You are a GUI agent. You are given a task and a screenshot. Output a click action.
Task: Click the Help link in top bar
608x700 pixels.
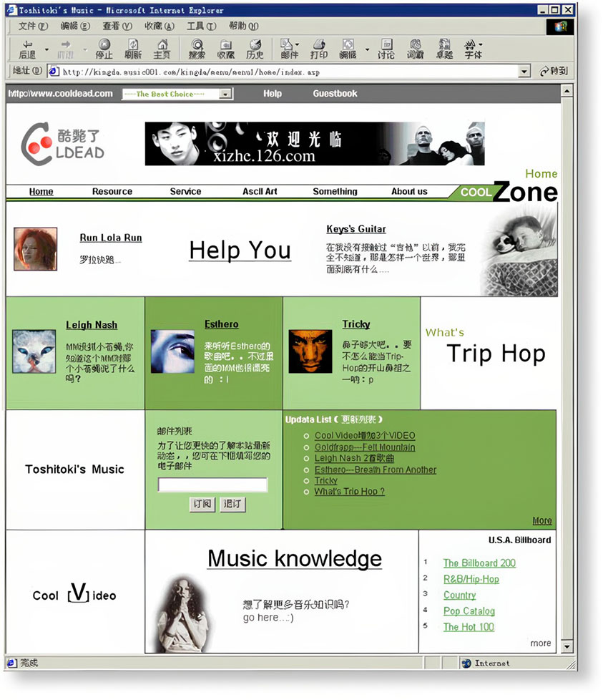pos(272,94)
